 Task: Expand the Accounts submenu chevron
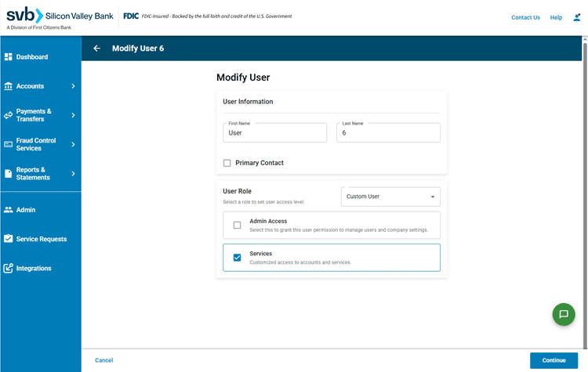tap(73, 86)
